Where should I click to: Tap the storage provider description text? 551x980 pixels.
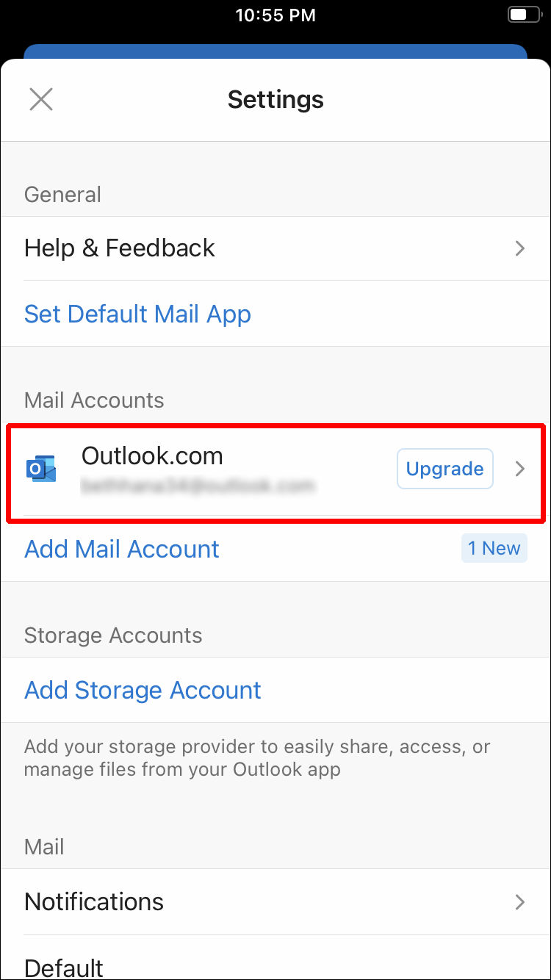(257, 758)
